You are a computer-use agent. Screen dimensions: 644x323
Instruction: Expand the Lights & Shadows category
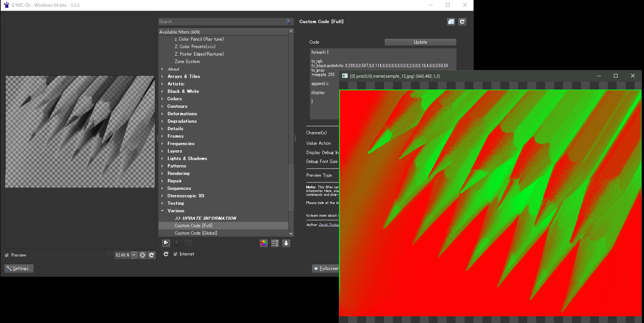pyautogui.click(x=162, y=159)
